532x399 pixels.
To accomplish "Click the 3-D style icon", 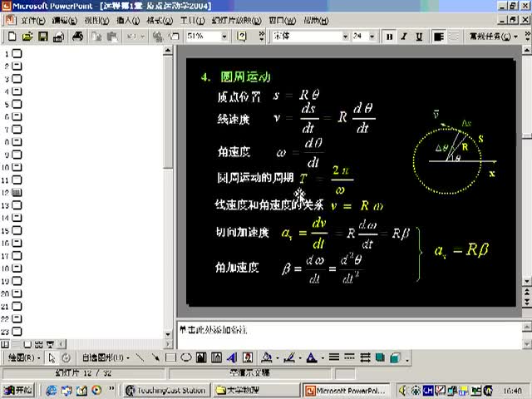I will click(x=396, y=357).
